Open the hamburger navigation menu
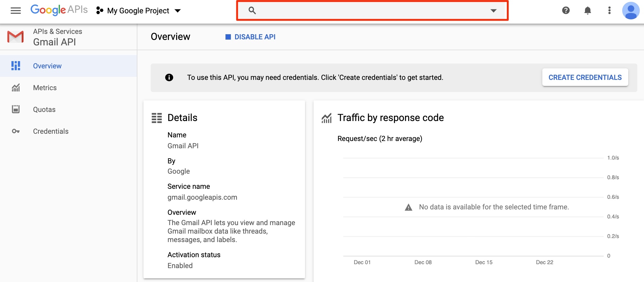The width and height of the screenshot is (644, 282). pyautogui.click(x=16, y=11)
